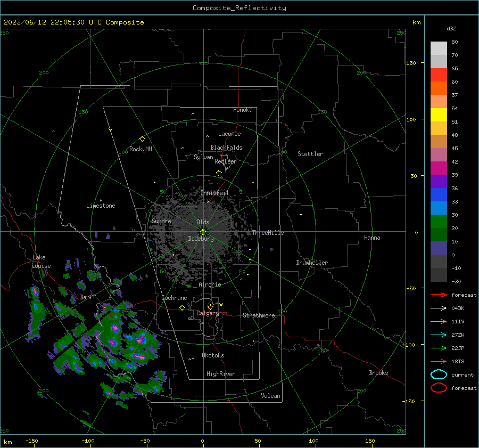Click the Strathmore label
Image resolution: width=479 pixels, height=448 pixels.
click(259, 315)
